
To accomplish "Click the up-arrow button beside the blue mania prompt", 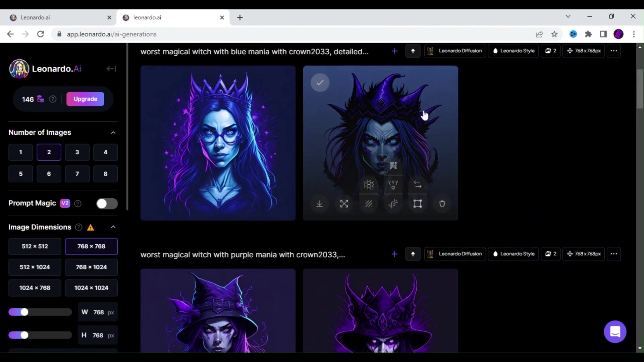I will 413,51.
